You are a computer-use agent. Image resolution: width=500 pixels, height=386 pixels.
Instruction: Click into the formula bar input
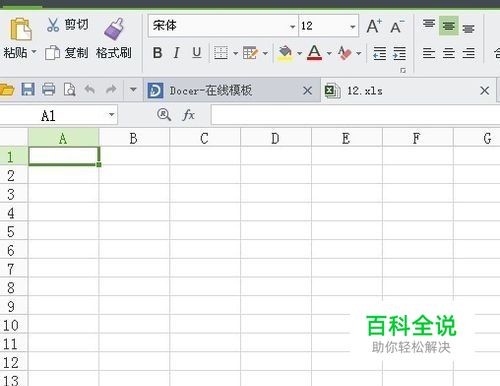(x=355, y=115)
